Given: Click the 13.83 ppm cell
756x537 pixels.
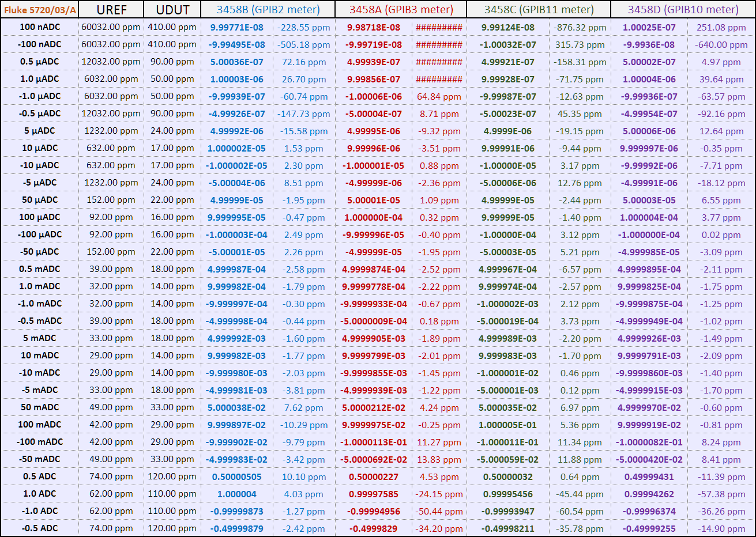Looking at the screenshot, I should coord(439,459).
